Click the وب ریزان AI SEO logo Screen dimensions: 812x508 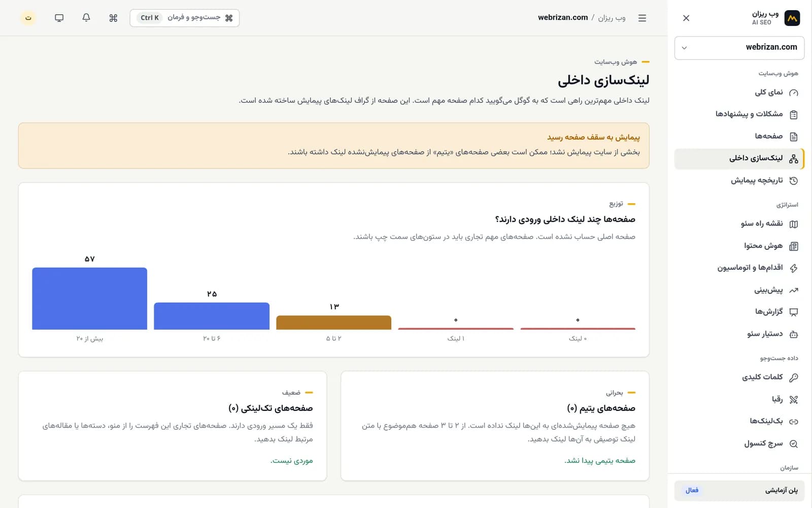click(x=792, y=18)
